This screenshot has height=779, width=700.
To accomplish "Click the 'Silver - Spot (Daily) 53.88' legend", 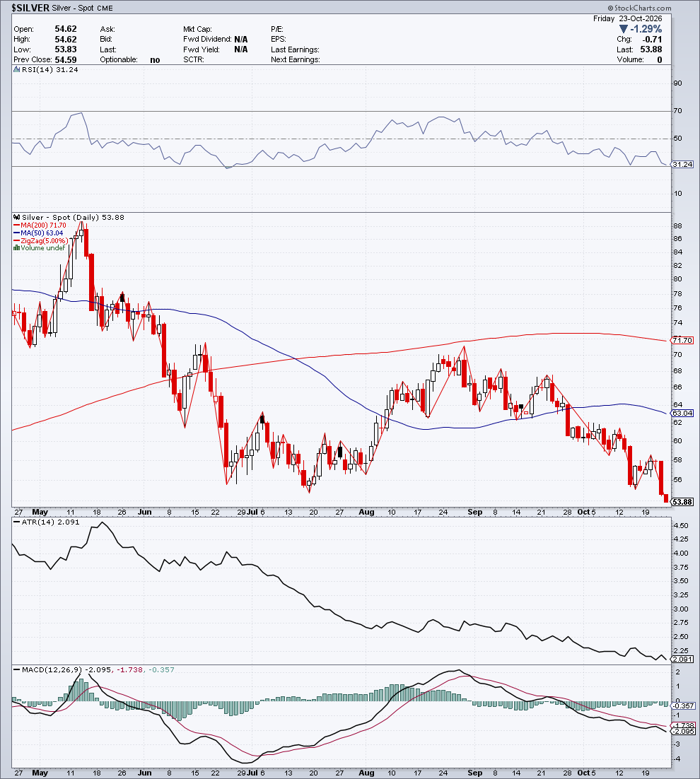I will [73, 218].
